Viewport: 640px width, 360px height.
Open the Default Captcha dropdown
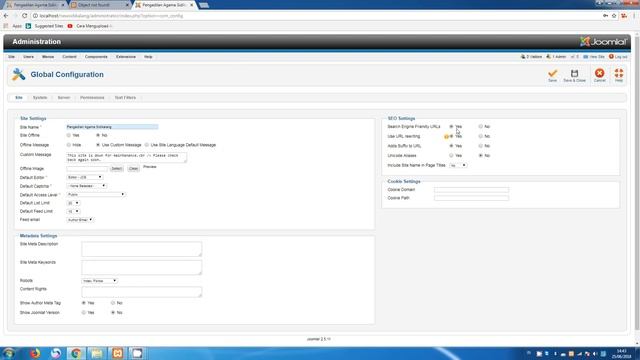tap(86, 186)
